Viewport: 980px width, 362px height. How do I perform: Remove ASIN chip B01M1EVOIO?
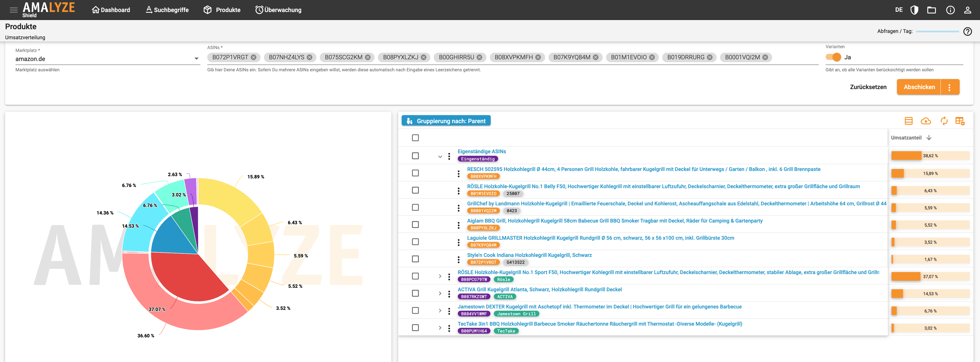(652, 58)
